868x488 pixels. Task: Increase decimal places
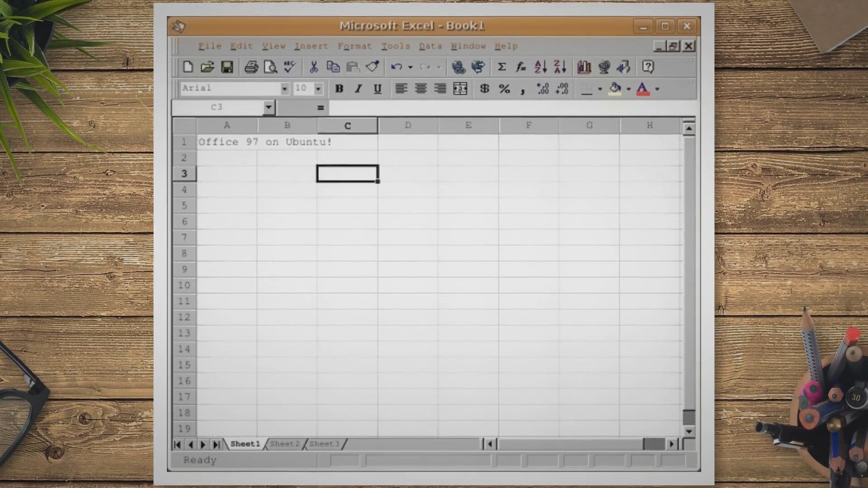click(x=542, y=89)
